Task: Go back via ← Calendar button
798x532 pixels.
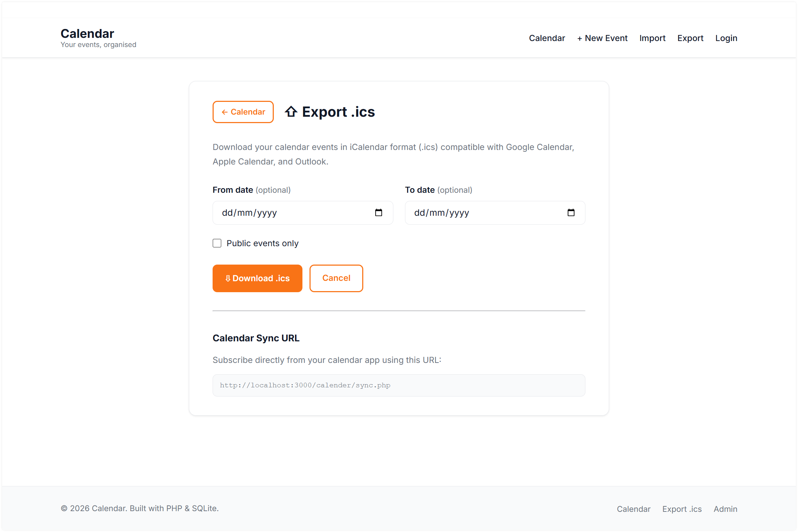Action: click(x=243, y=112)
